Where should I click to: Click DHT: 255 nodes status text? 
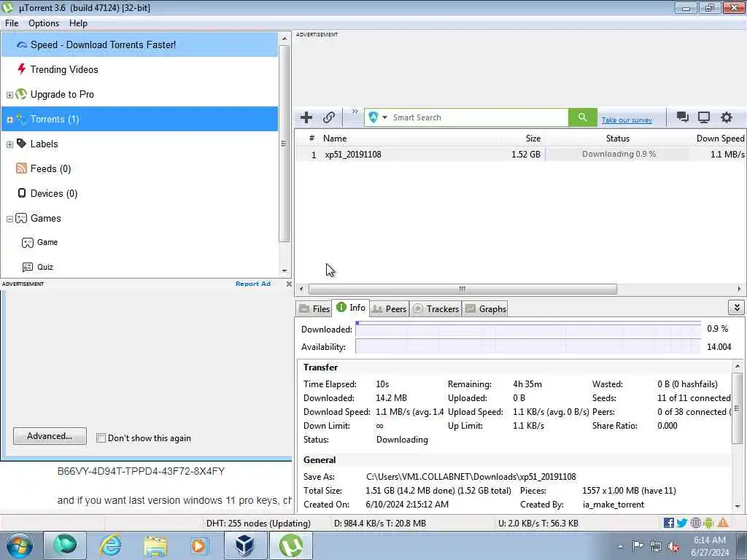[x=258, y=524]
